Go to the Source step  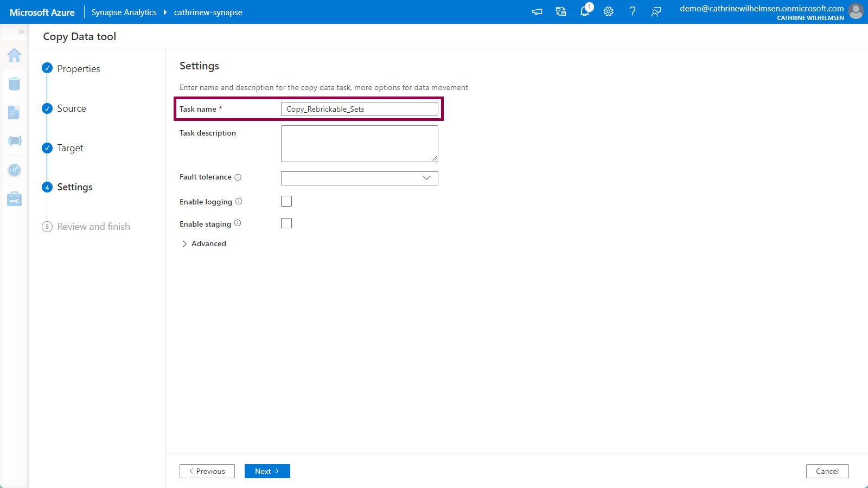point(72,108)
